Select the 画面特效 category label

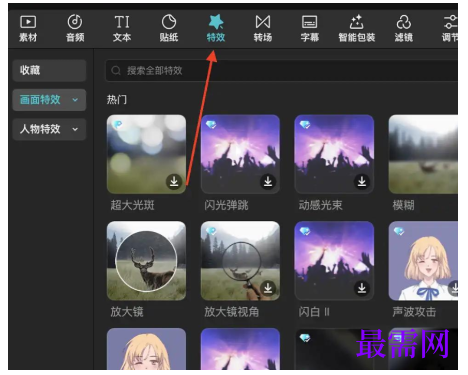[x=40, y=100]
